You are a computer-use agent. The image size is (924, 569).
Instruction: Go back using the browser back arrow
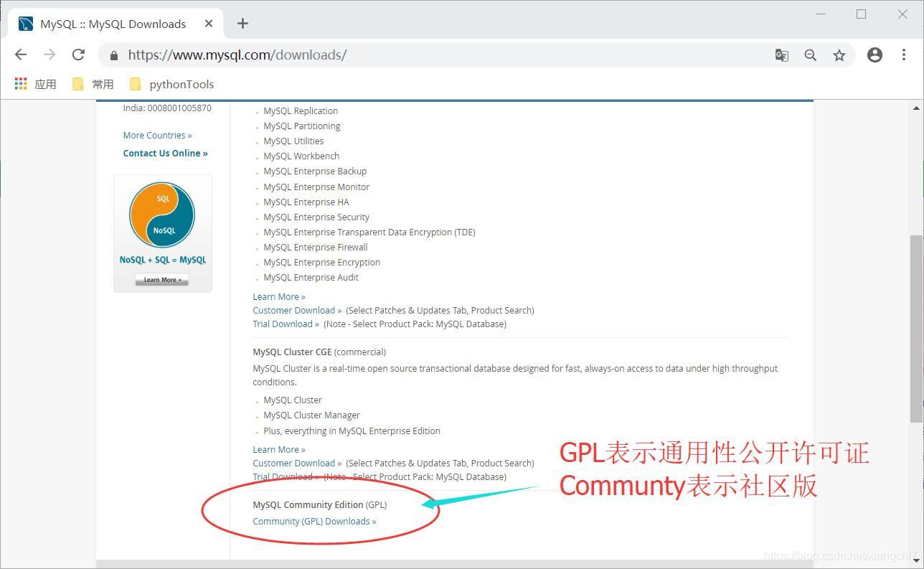tap(21, 55)
